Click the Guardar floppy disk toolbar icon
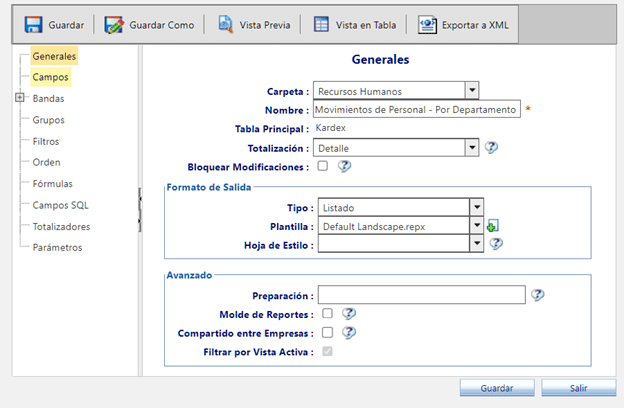This screenshot has height=408, width=624. (33, 24)
